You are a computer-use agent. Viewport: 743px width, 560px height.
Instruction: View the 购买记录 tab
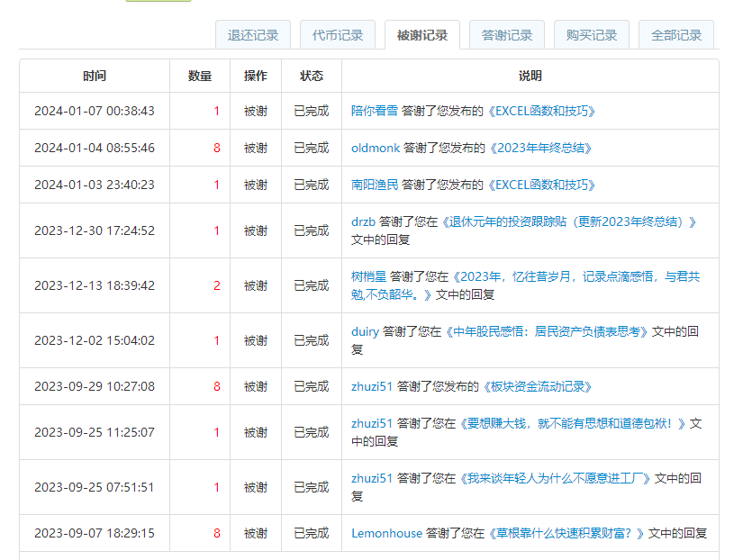pyautogui.click(x=592, y=35)
